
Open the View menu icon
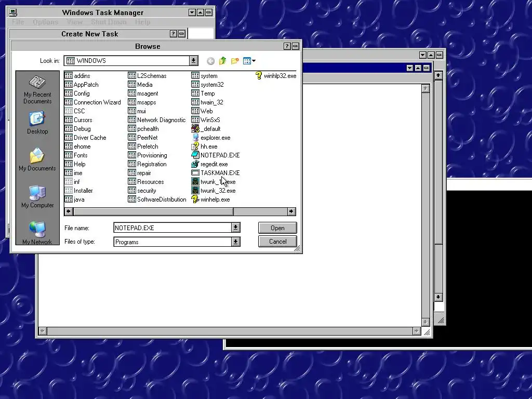249,61
